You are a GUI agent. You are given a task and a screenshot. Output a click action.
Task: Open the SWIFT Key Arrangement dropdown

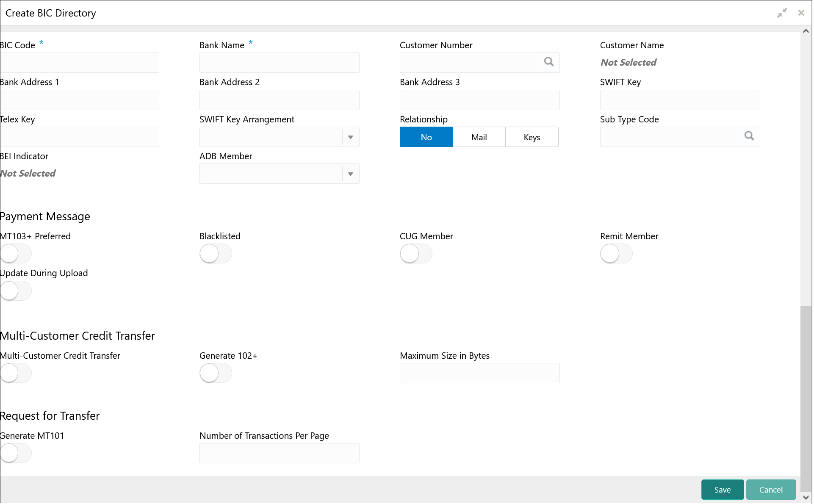[350, 137]
